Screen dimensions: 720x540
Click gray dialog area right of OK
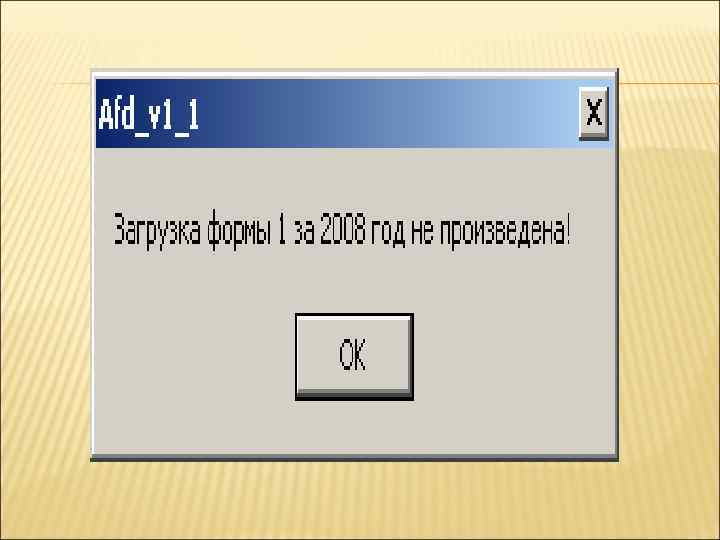point(512,357)
